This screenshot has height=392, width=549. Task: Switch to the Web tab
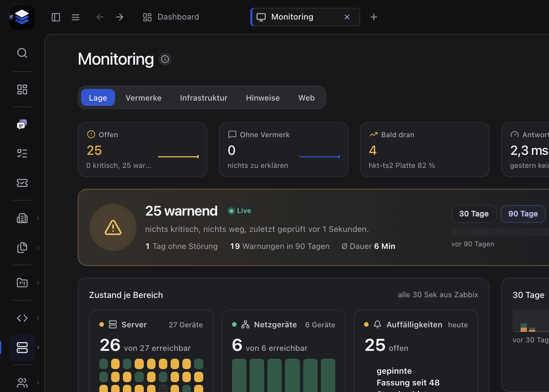[x=307, y=98]
